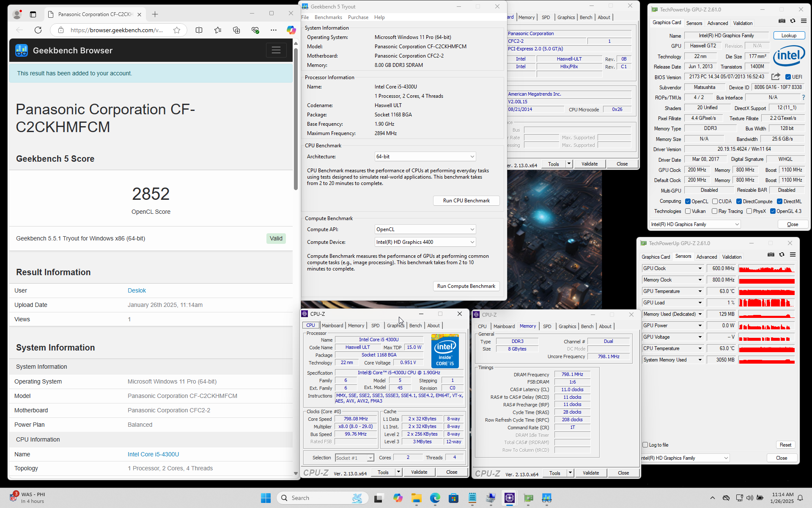Click Reset in the GPU-Z Sensors window

point(785,445)
